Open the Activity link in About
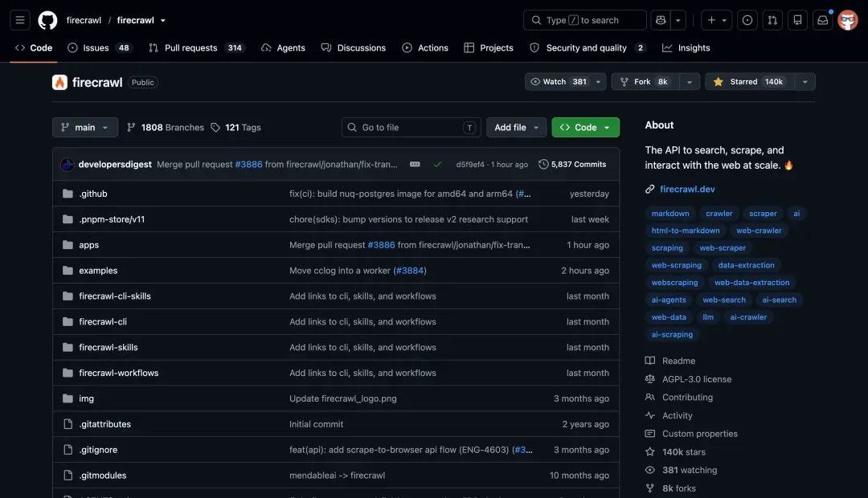 677,415
